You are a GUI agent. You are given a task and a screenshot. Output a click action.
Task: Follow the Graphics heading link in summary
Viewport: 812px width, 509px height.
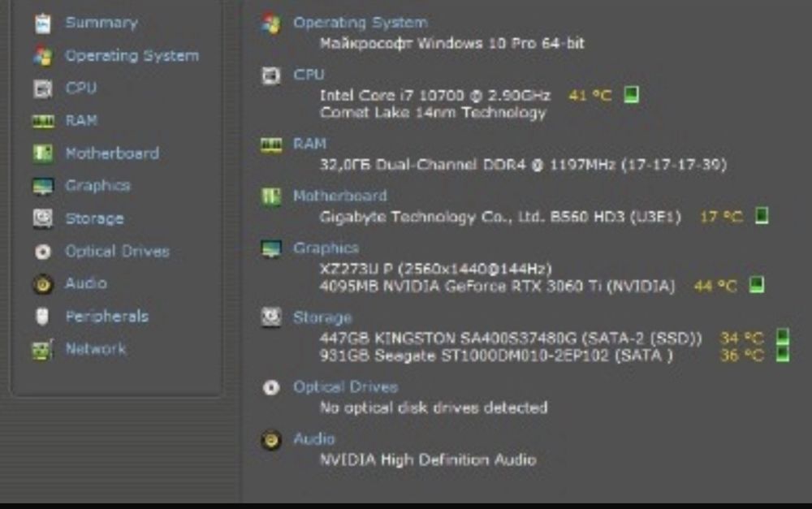[x=326, y=248]
